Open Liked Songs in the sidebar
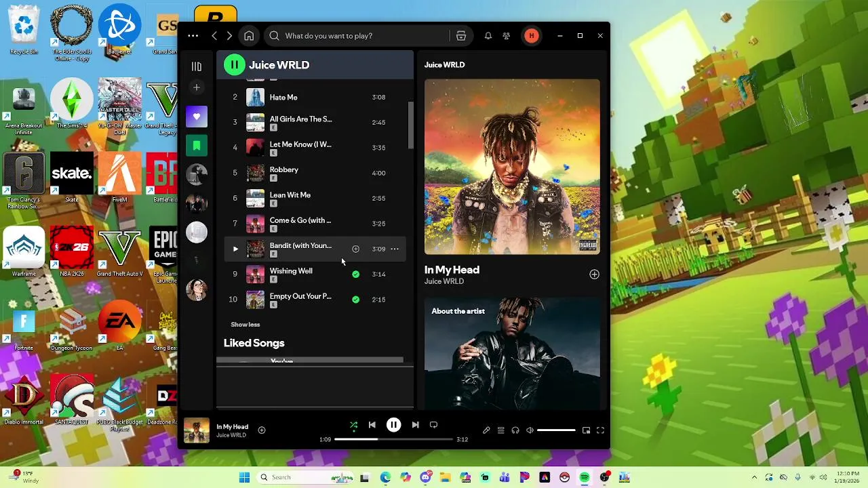 (197, 117)
